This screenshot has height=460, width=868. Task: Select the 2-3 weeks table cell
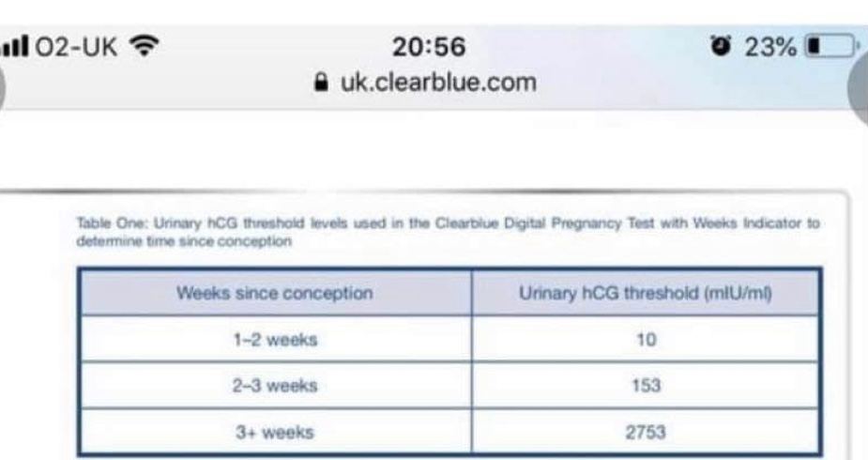click(275, 386)
